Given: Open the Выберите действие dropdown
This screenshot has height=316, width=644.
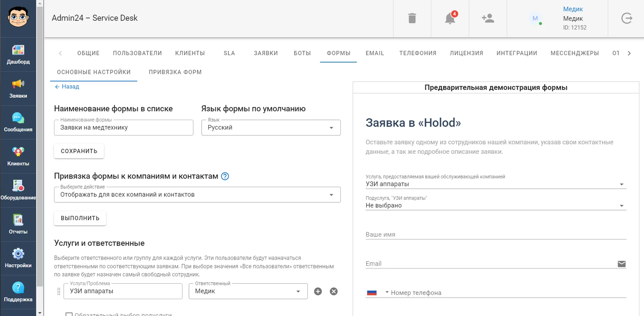Looking at the screenshot, I should click(x=197, y=195).
